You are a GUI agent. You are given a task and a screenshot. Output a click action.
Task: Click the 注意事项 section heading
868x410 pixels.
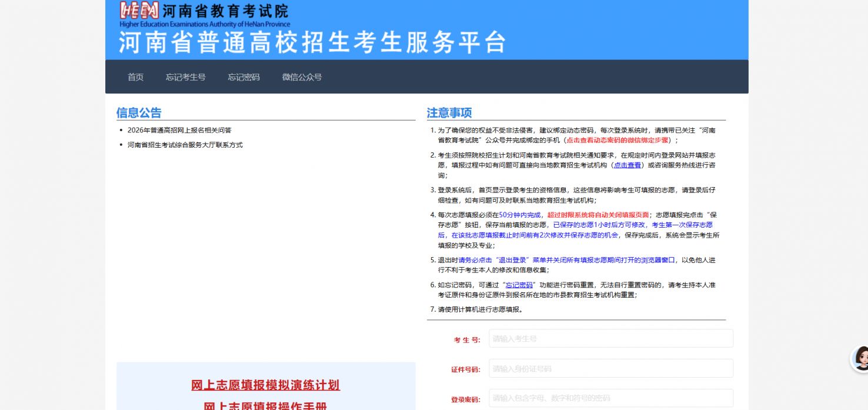[449, 113]
